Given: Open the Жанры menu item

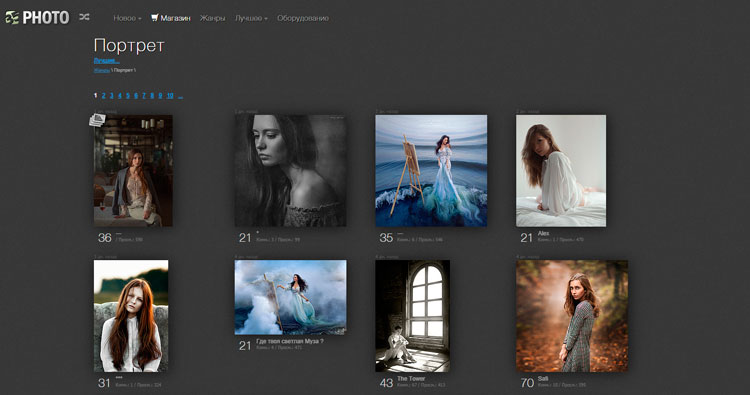Looking at the screenshot, I should click(x=212, y=18).
